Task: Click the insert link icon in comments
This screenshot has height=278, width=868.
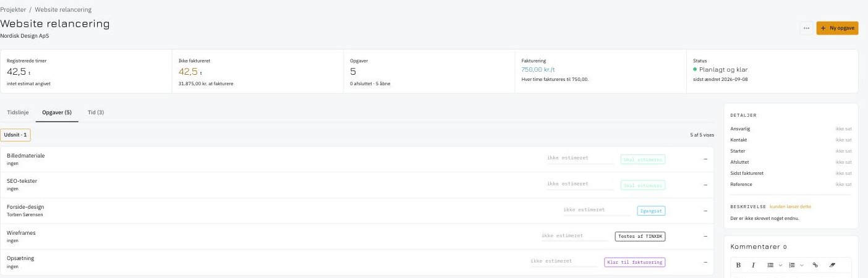Action: click(815, 265)
